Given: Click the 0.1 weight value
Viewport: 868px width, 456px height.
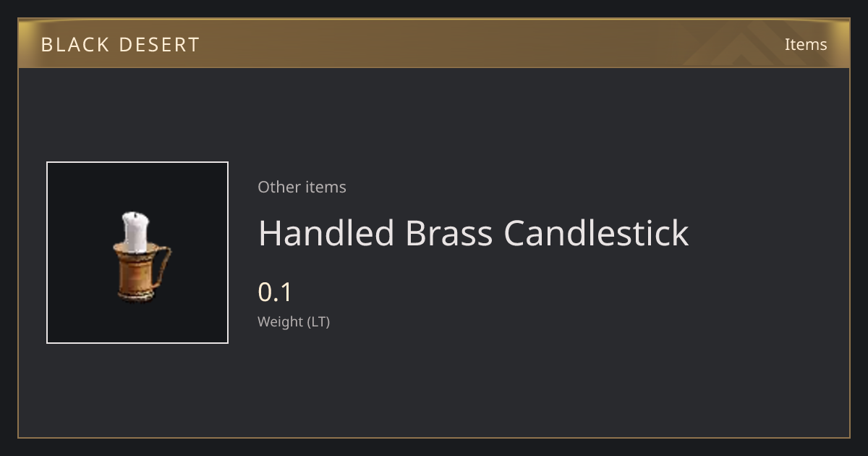Looking at the screenshot, I should coord(275,292).
